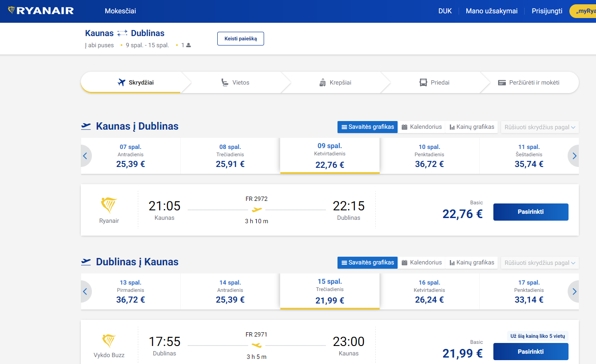The height and width of the screenshot is (364, 596).
Task: Show earlier outbound dates with left arrow
Action: pos(85,156)
